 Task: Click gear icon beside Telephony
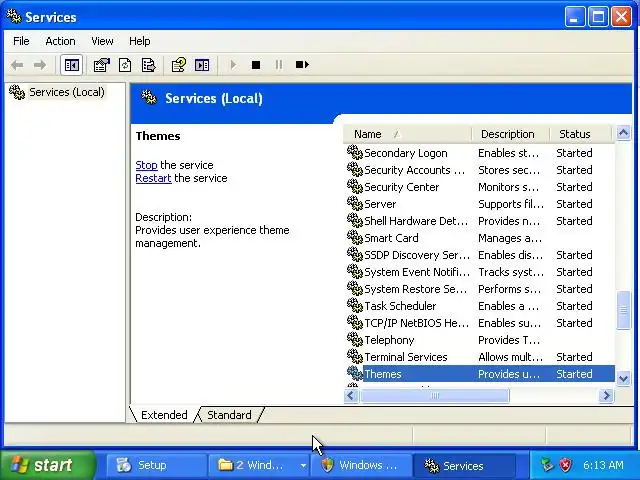tap(355, 340)
